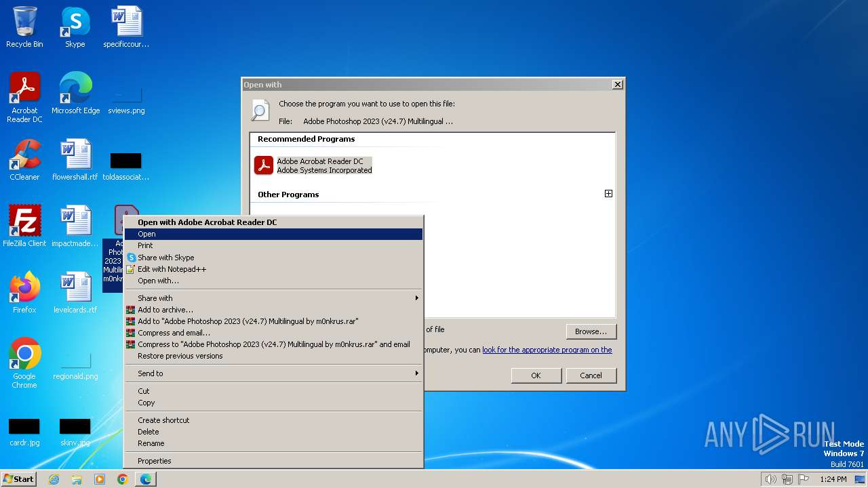This screenshot has height=488, width=868.
Task: Close the Open with dialog
Action: click(x=617, y=85)
